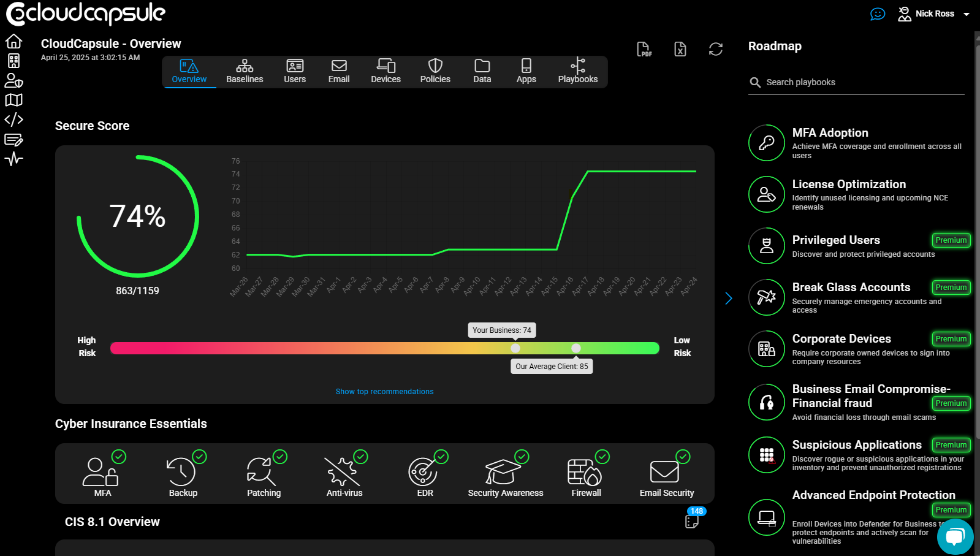The width and height of the screenshot is (980, 556).
Task: Open the edit notes icon in sidebar
Action: pos(13,140)
